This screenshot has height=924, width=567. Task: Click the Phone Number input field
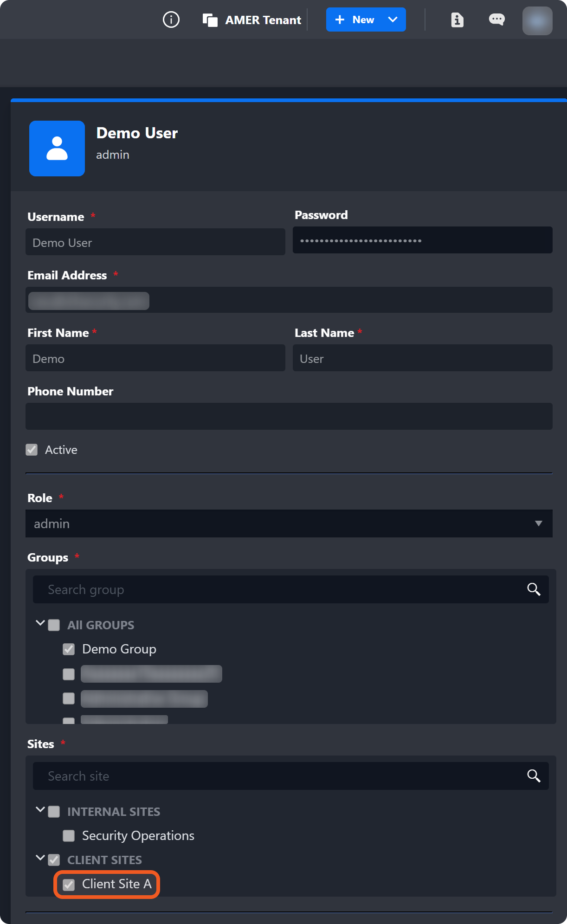pos(289,416)
